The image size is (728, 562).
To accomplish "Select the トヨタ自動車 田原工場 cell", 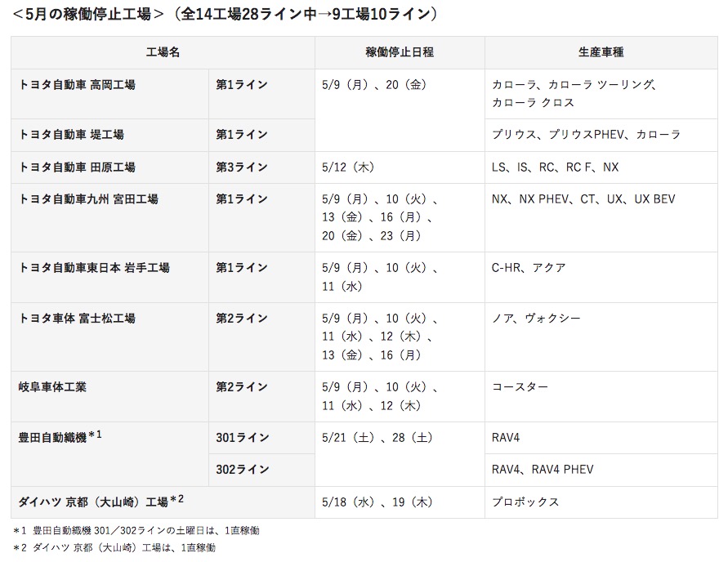I will coord(110,167).
